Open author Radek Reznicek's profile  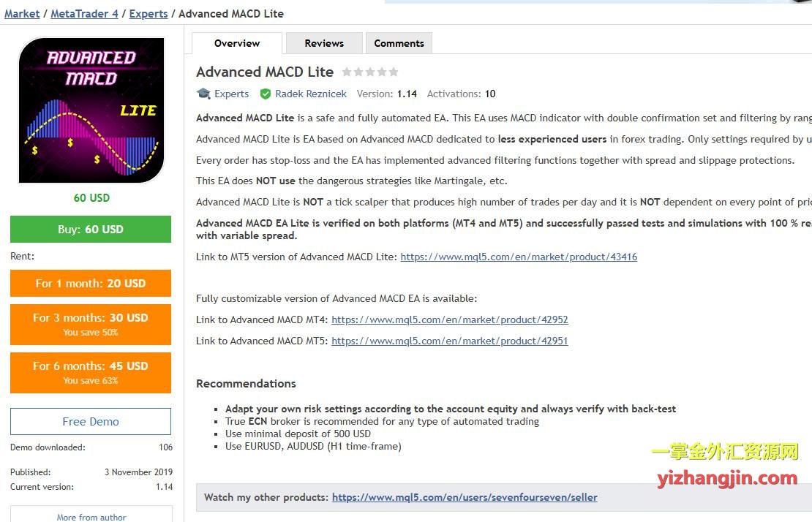309,94
